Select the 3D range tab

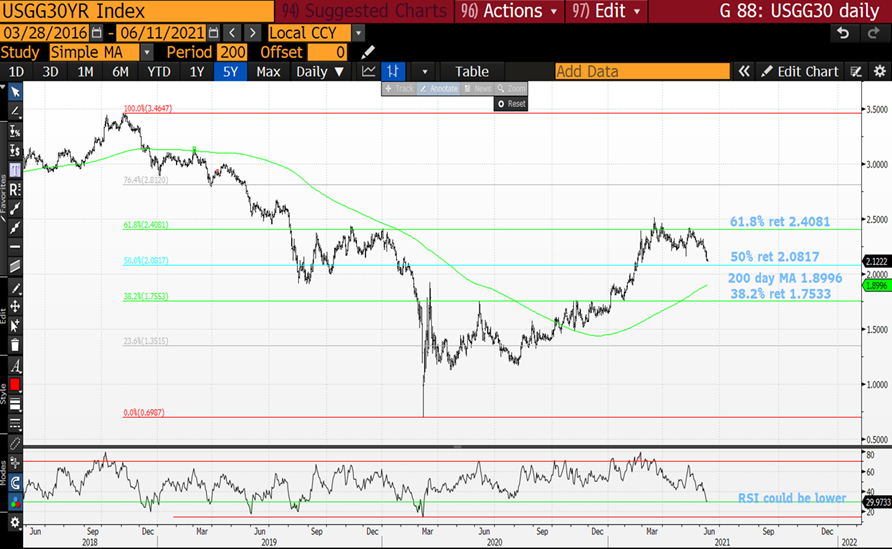51,72
